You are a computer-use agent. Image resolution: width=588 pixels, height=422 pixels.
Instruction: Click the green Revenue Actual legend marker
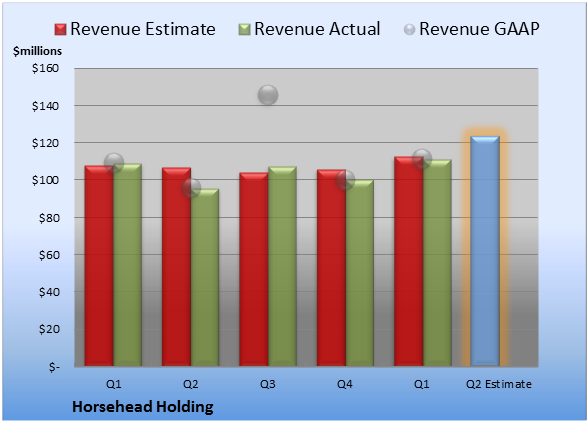click(x=244, y=29)
